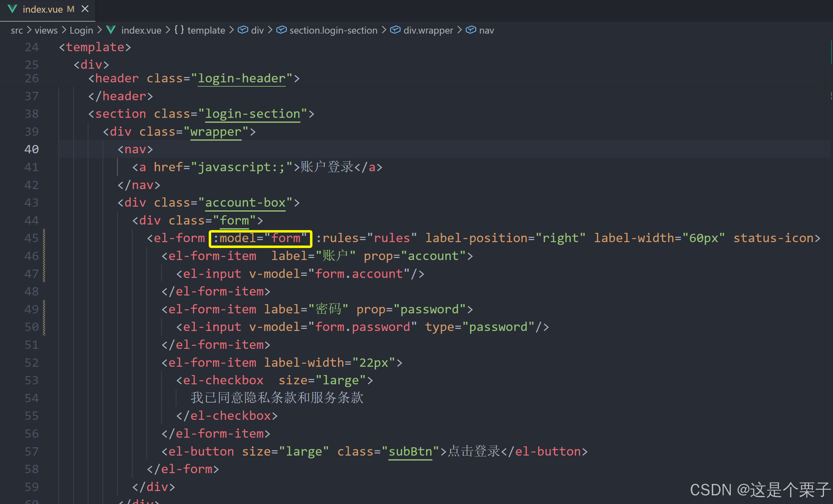
Task: Click the subBtn class name link
Action: (x=410, y=452)
